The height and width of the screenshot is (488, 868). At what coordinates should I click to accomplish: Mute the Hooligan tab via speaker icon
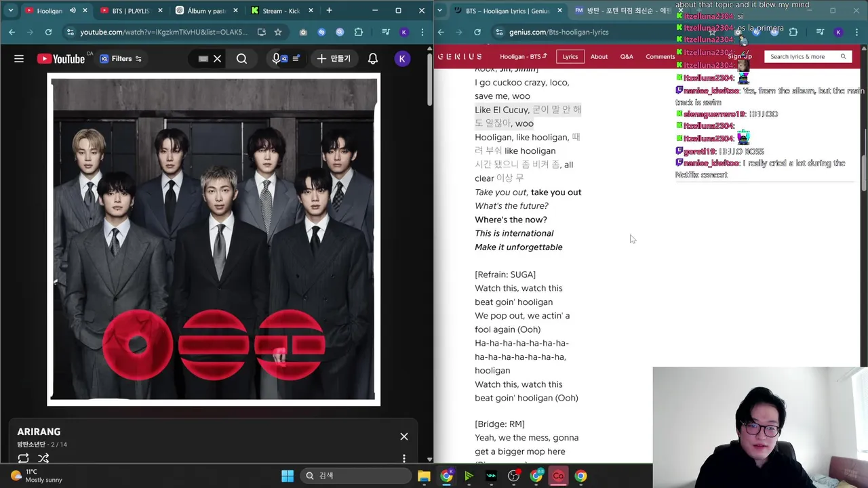73,11
